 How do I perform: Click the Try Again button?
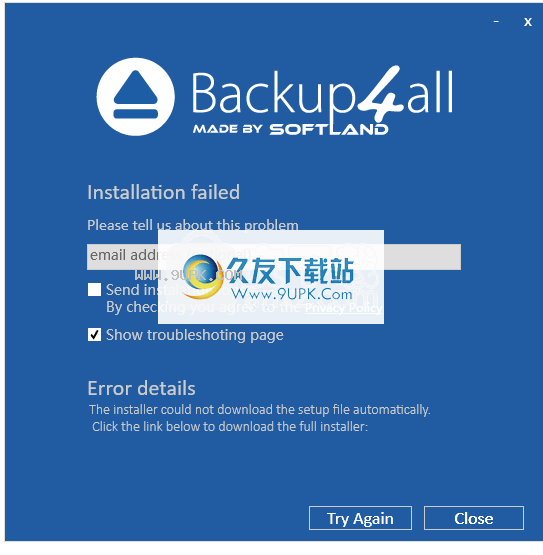click(x=360, y=518)
